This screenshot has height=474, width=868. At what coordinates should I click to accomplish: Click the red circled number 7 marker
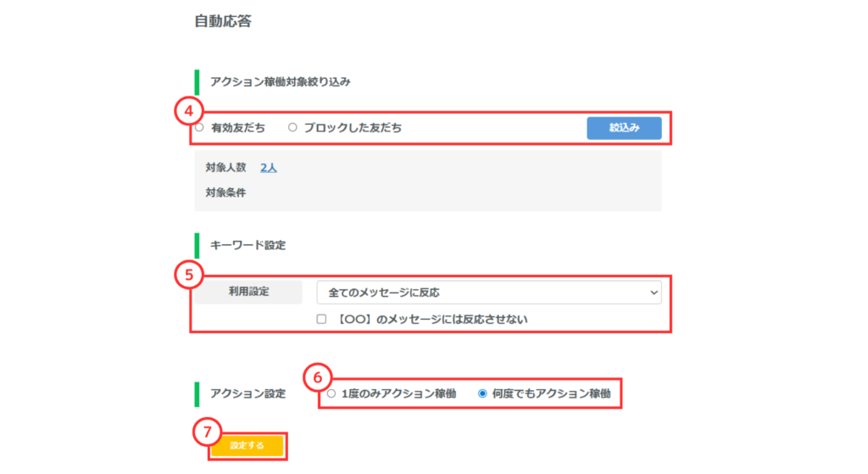click(206, 432)
